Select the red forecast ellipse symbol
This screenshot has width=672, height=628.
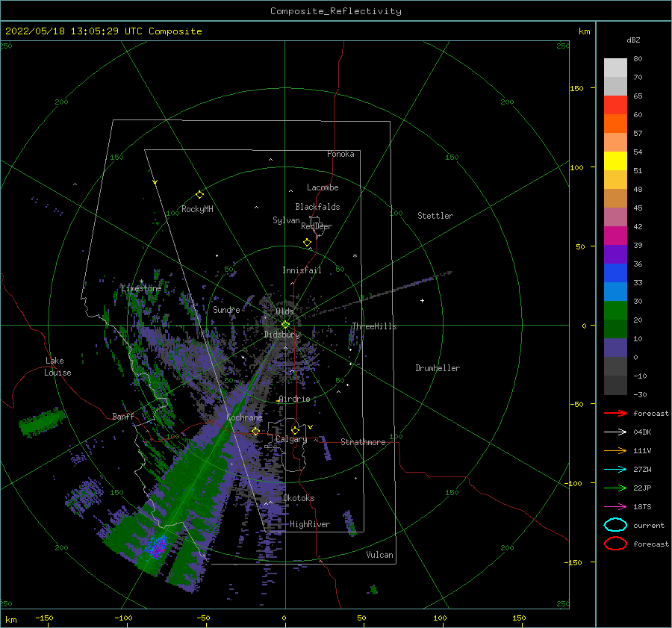point(615,544)
